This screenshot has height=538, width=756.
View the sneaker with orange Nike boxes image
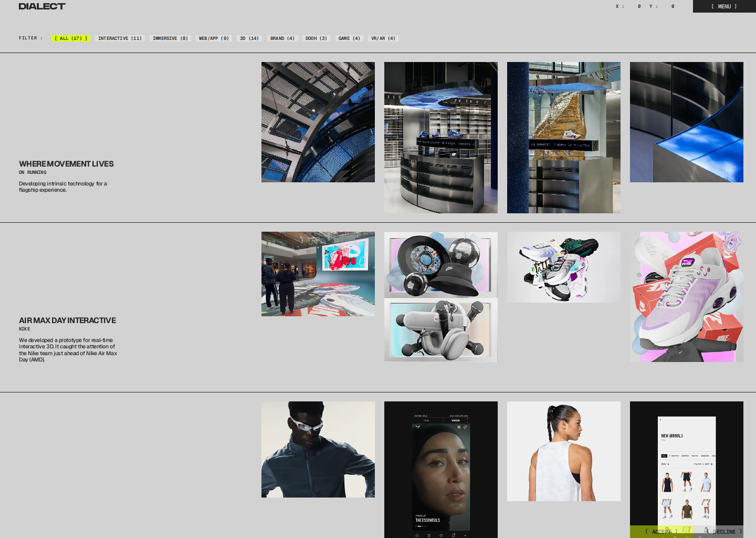tap(686, 297)
